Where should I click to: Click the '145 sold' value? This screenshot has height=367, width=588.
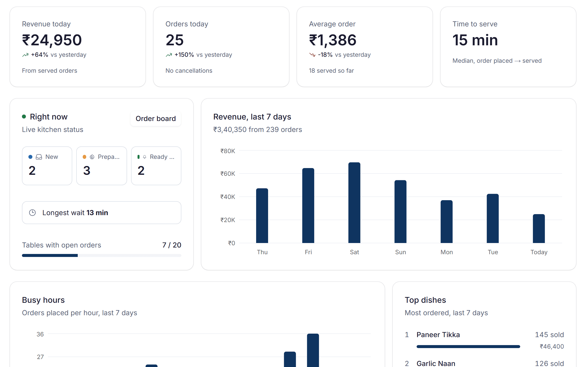click(549, 335)
